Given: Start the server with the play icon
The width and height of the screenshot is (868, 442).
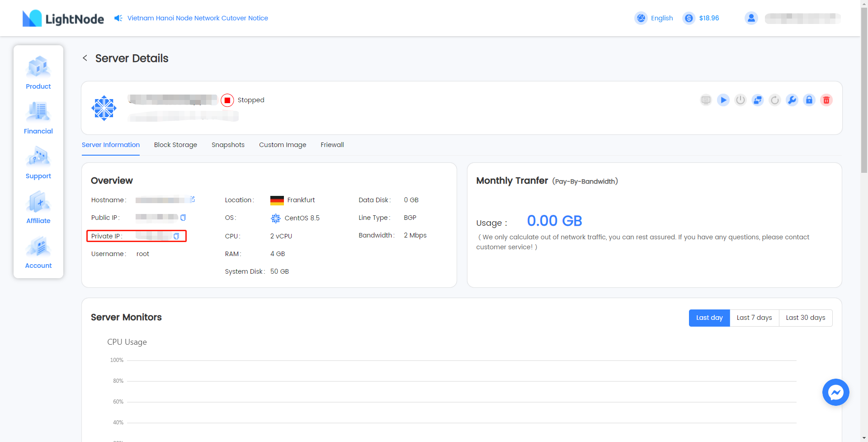Looking at the screenshot, I should coord(723,100).
